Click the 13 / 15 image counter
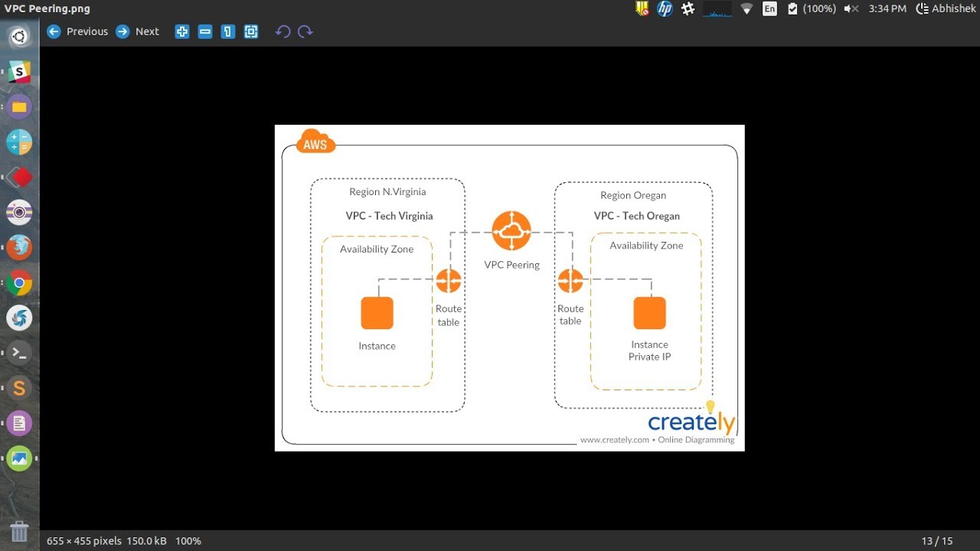980x551 pixels. [x=937, y=541]
